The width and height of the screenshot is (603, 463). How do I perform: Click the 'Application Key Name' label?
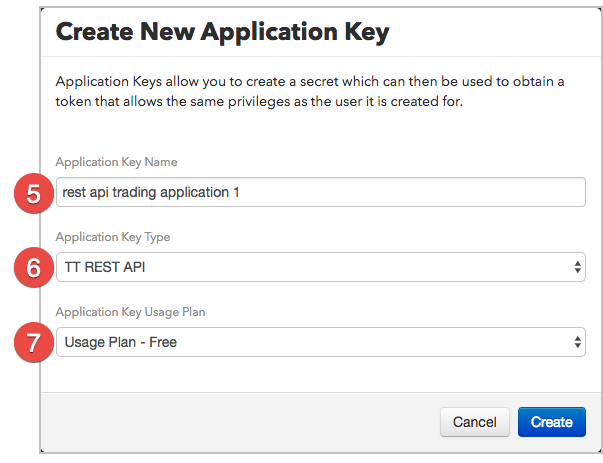coord(116,162)
